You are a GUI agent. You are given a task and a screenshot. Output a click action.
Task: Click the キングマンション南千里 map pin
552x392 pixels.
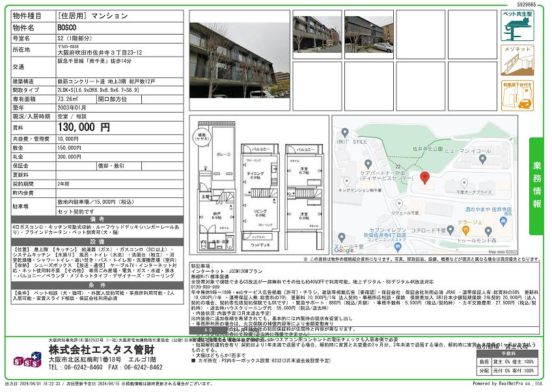[346, 182]
